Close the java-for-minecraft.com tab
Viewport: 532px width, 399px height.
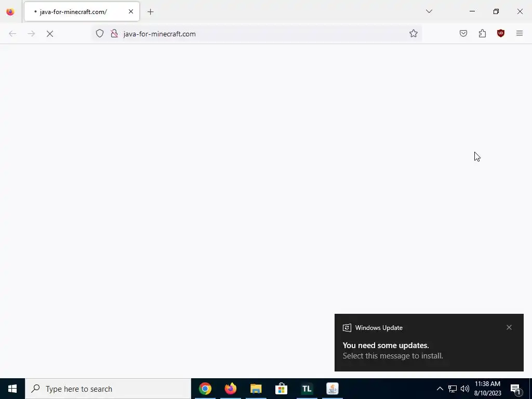pos(131,11)
